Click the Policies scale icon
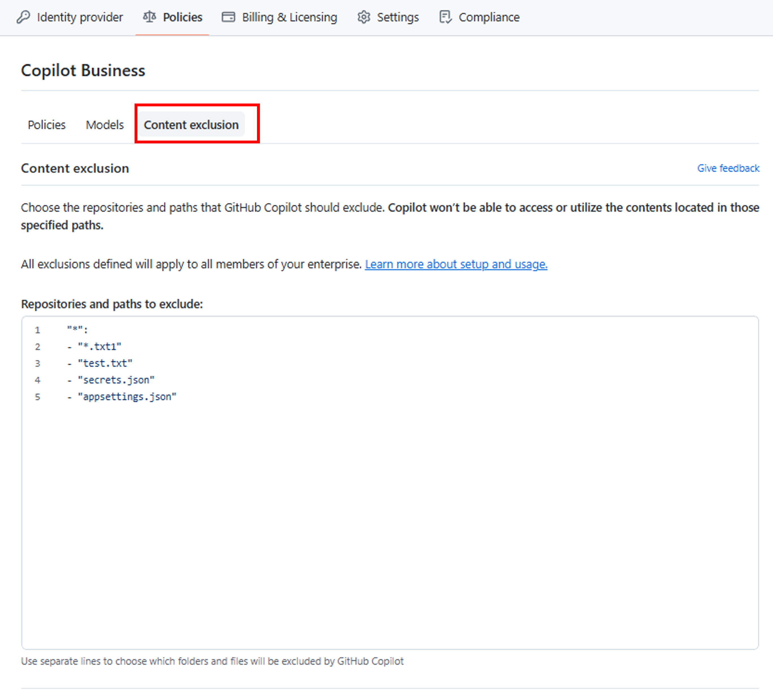This screenshot has width=773, height=700. [x=150, y=17]
